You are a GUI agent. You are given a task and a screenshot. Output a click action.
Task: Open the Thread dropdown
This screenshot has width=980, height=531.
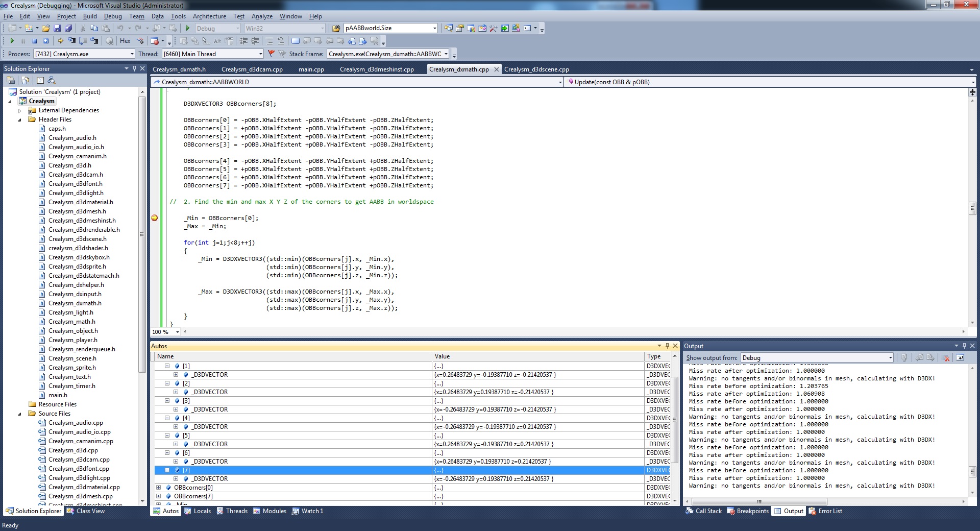click(260, 54)
